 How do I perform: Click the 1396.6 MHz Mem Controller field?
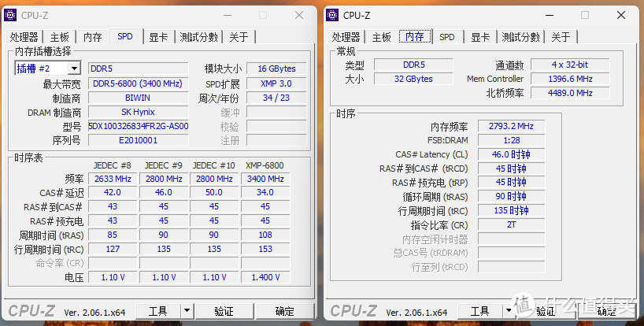click(x=570, y=79)
